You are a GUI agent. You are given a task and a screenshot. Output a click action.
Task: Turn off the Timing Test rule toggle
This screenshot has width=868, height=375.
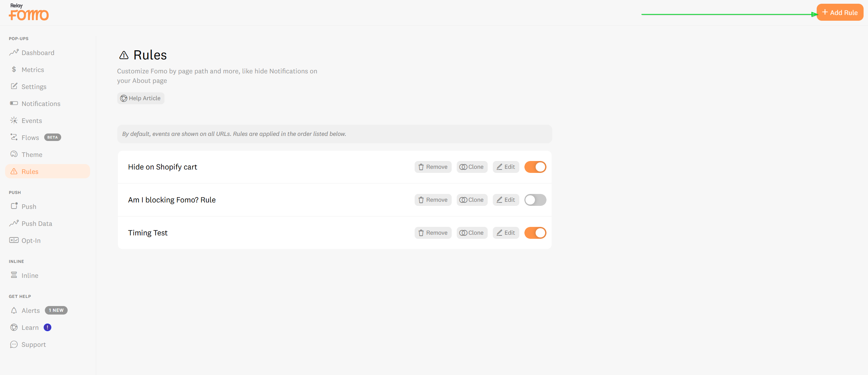535,233
